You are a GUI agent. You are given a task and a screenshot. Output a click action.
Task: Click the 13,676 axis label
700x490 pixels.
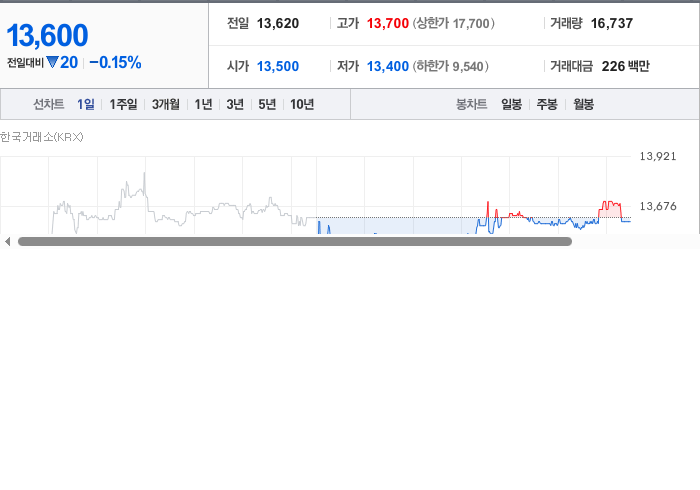(658, 206)
